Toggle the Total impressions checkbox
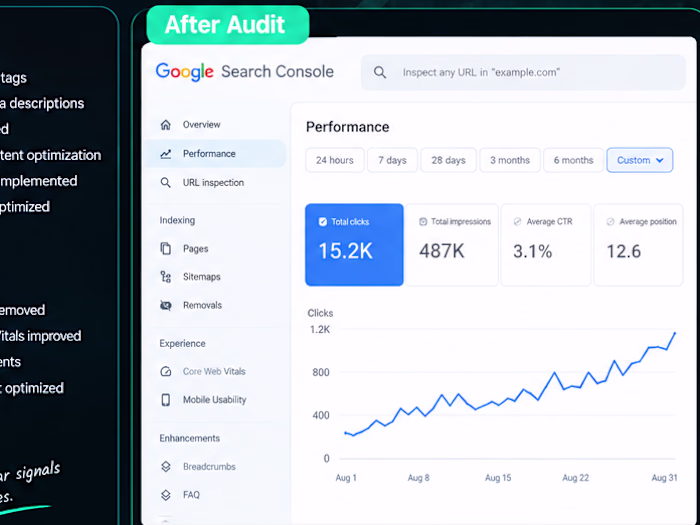700x525 pixels. [423, 222]
